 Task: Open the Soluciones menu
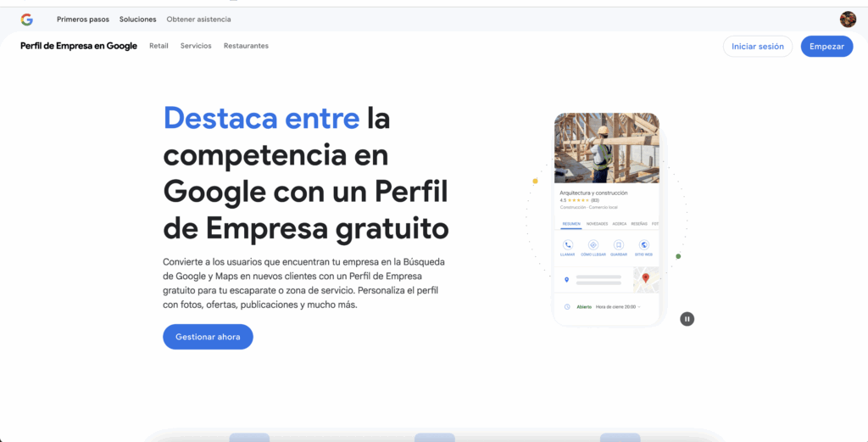point(137,20)
